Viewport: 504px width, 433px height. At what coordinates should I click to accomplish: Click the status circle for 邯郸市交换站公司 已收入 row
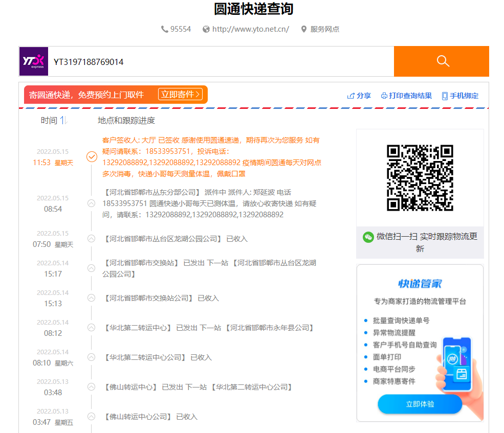click(x=91, y=298)
